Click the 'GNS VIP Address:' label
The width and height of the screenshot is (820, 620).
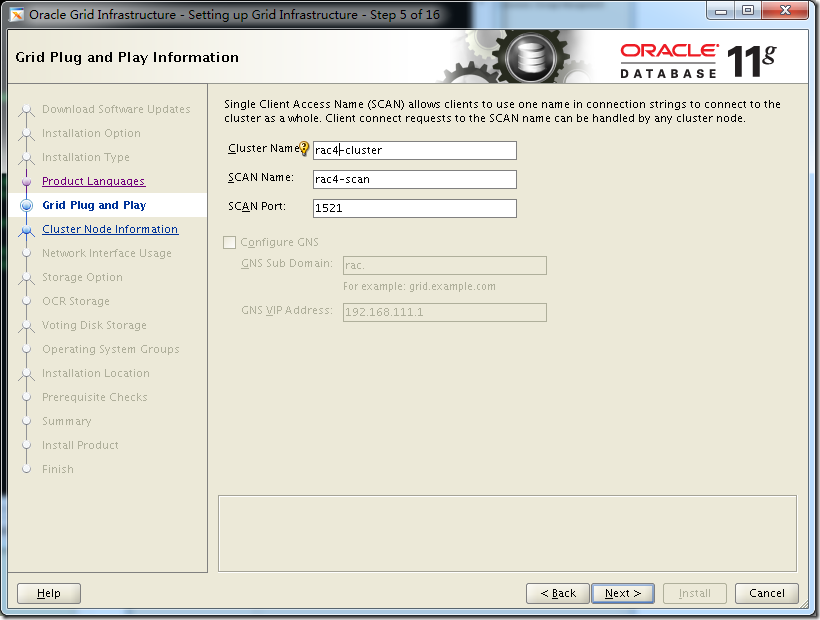pyautogui.click(x=287, y=311)
